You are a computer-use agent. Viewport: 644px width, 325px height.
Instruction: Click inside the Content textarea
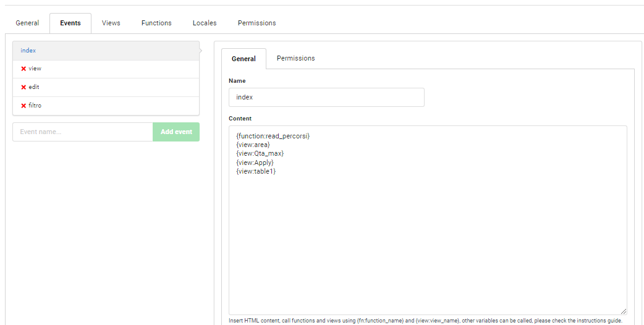pos(428,221)
